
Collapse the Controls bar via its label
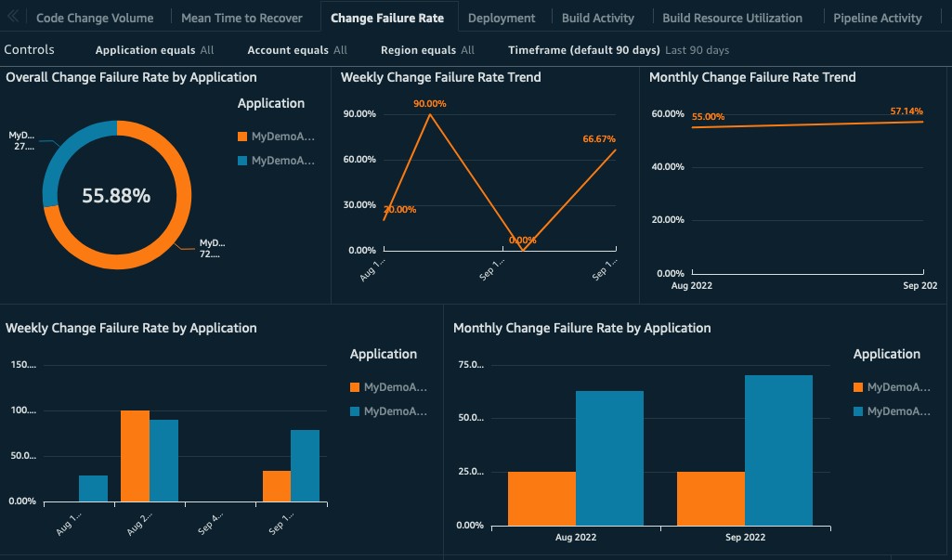(x=30, y=50)
